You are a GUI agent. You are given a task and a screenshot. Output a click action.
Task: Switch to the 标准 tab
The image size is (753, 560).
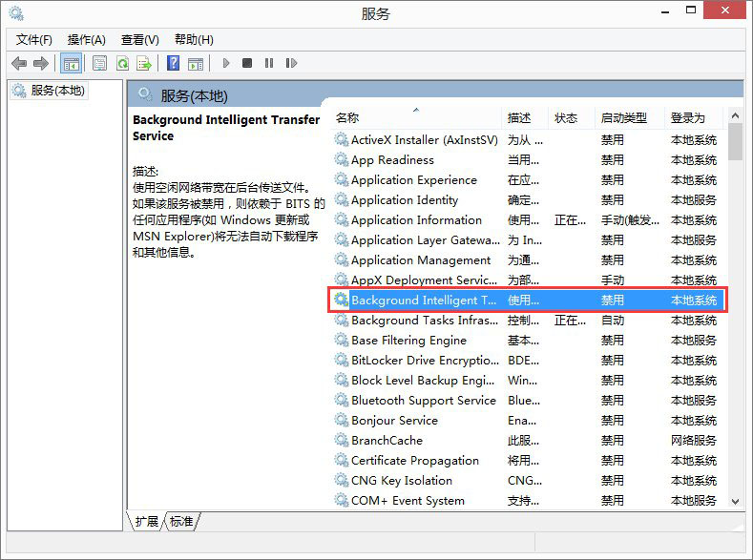click(181, 521)
